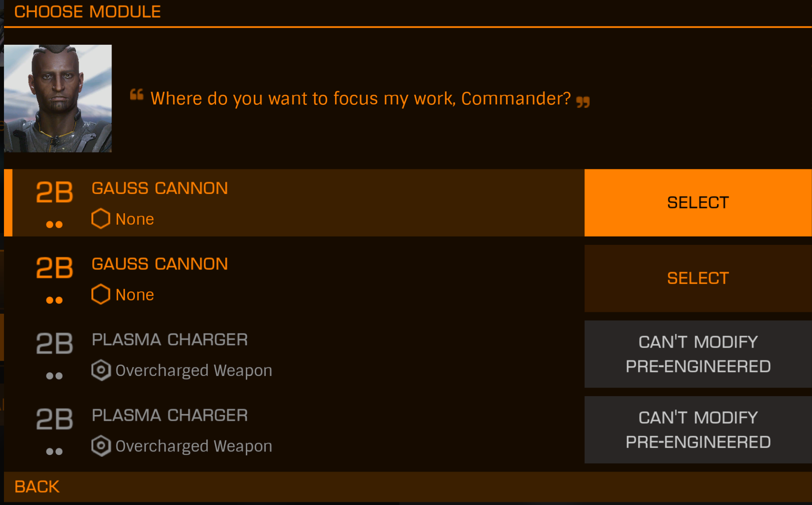Screen dimensions: 812x505
Task: Click Can't Modify button on second Plasma Charger
Action: point(698,430)
